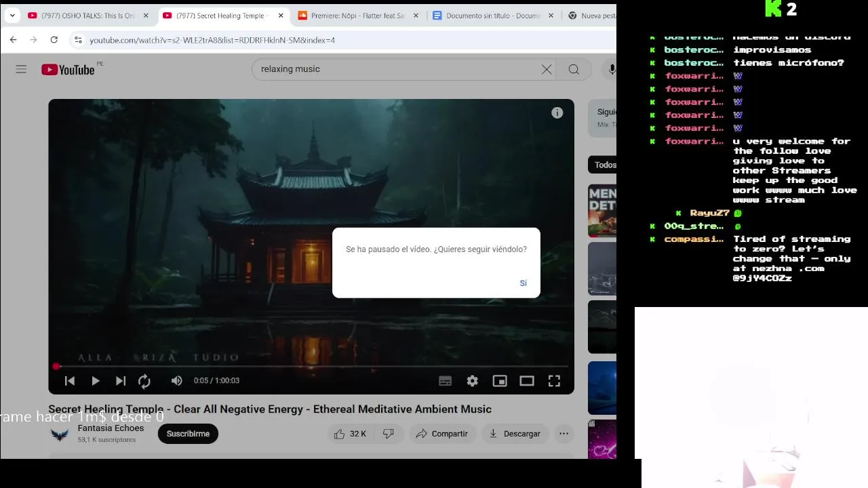Switch to the Nueva pestaña tab
Image resolution: width=868 pixels, height=488 pixels.
pos(591,16)
